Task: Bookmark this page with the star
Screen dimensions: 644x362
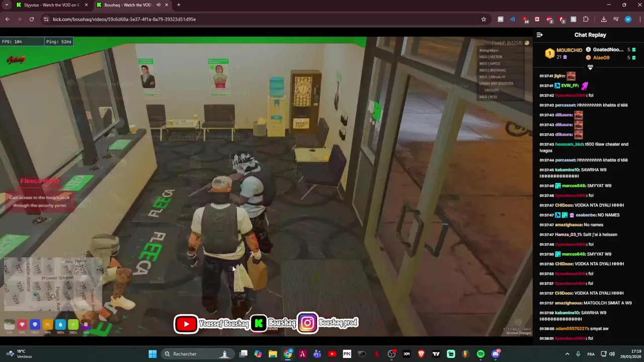Action: pyautogui.click(x=484, y=19)
